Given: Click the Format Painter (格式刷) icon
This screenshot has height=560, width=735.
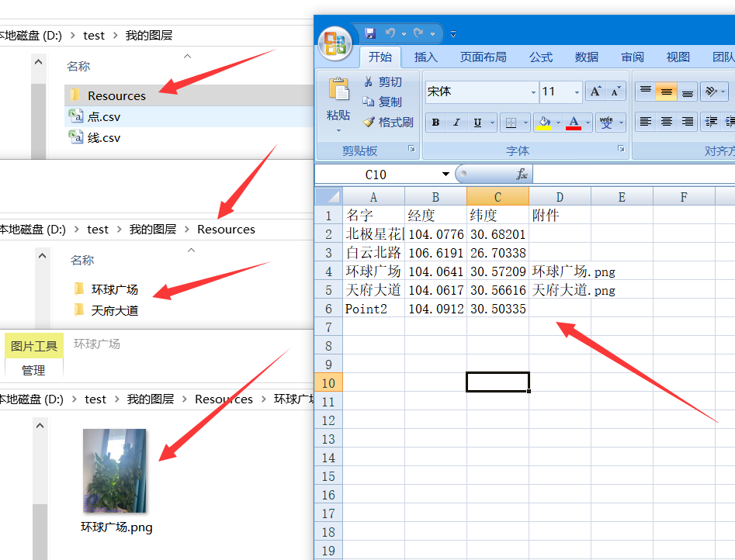Looking at the screenshot, I should pos(369,123).
